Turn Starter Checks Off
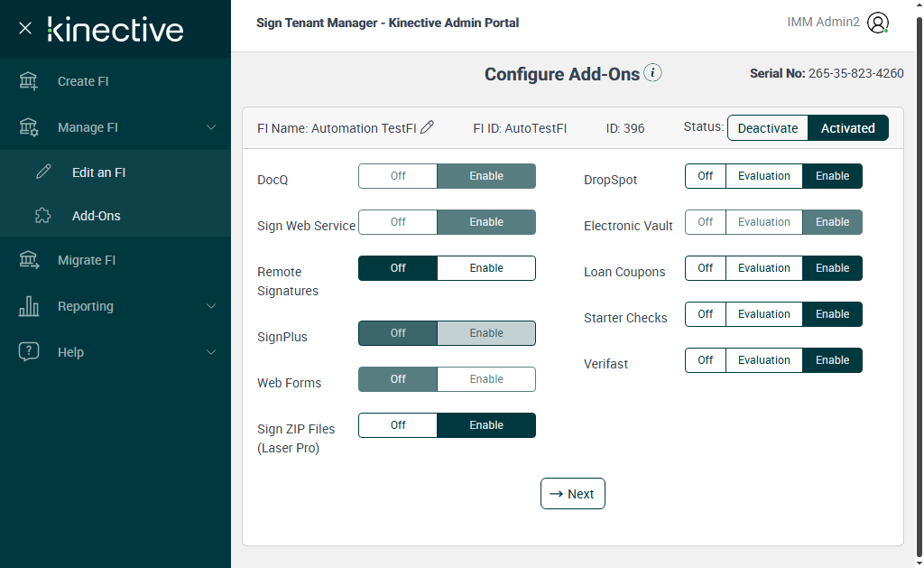Viewport: 924px width, 568px height. [x=706, y=313]
